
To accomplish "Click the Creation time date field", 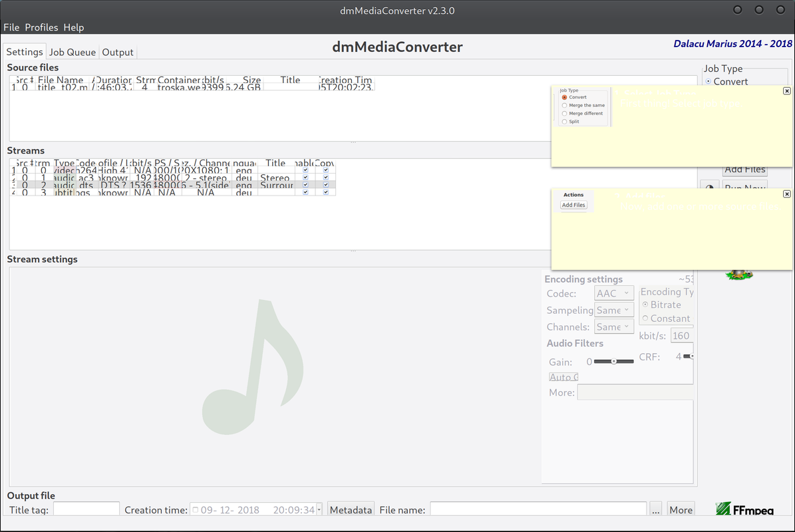I will [x=255, y=509].
